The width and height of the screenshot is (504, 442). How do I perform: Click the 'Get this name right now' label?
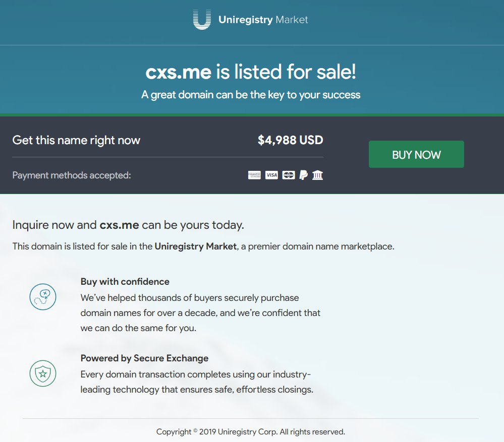coord(76,140)
